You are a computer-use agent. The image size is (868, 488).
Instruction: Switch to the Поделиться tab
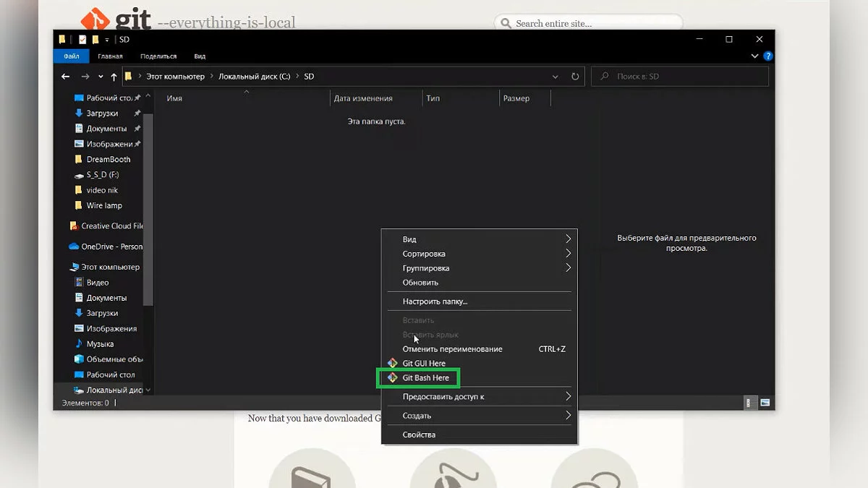point(158,56)
